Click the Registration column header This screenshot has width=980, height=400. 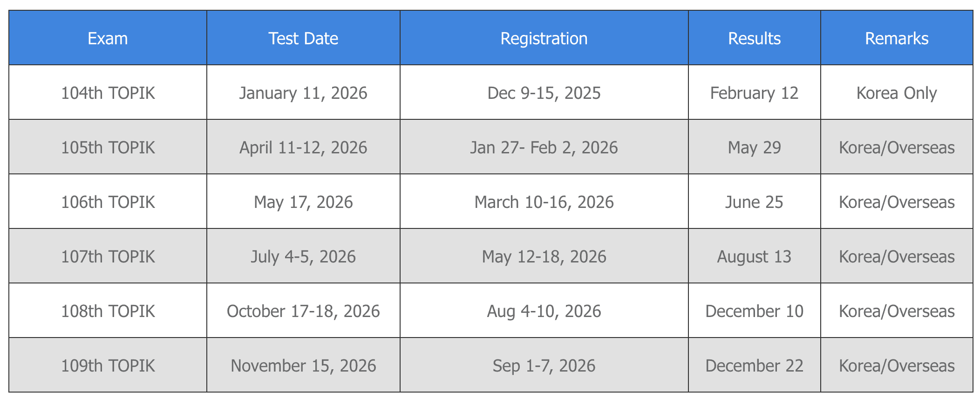tap(544, 38)
